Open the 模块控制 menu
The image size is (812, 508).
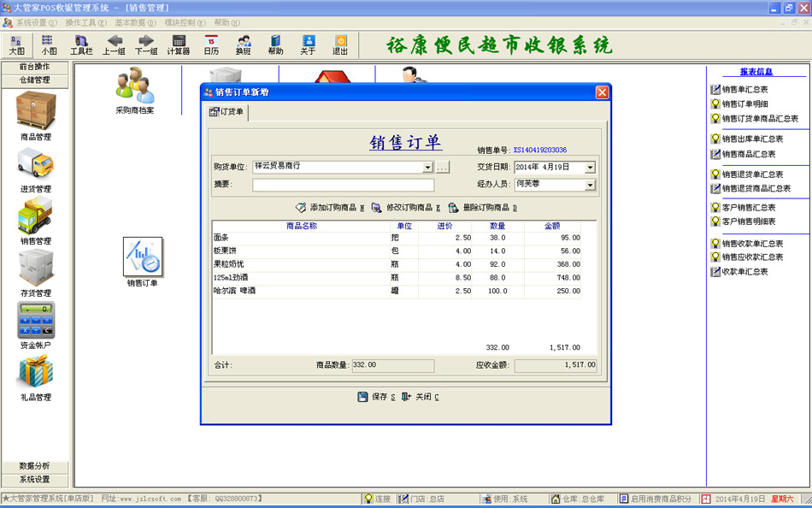coord(185,23)
